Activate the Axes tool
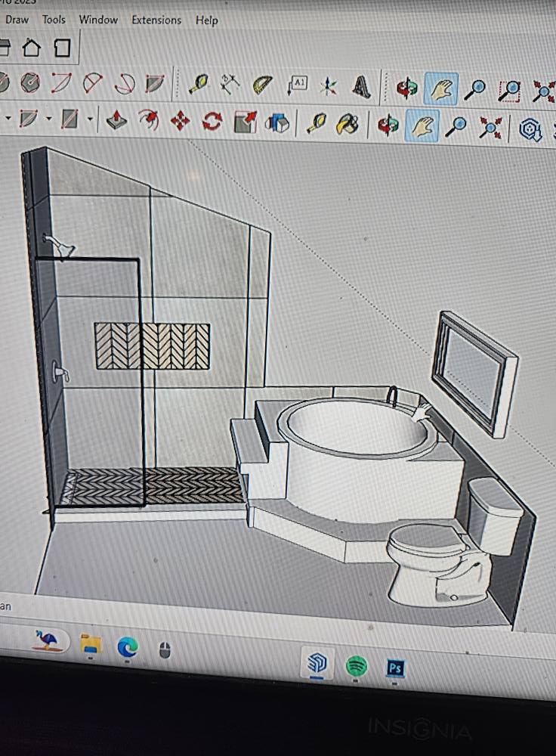The width and height of the screenshot is (556, 756). pos(328,85)
